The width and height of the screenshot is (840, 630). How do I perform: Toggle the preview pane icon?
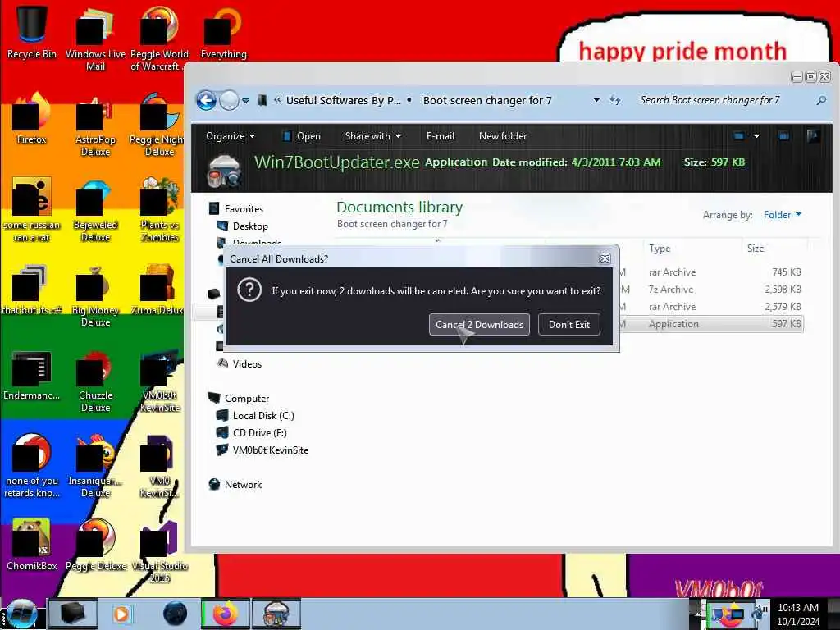click(783, 136)
